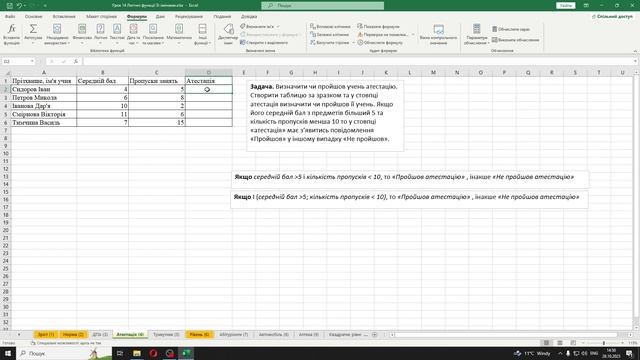Open the Data ribbon tab
This screenshot has height=360, width=640.
click(160, 17)
